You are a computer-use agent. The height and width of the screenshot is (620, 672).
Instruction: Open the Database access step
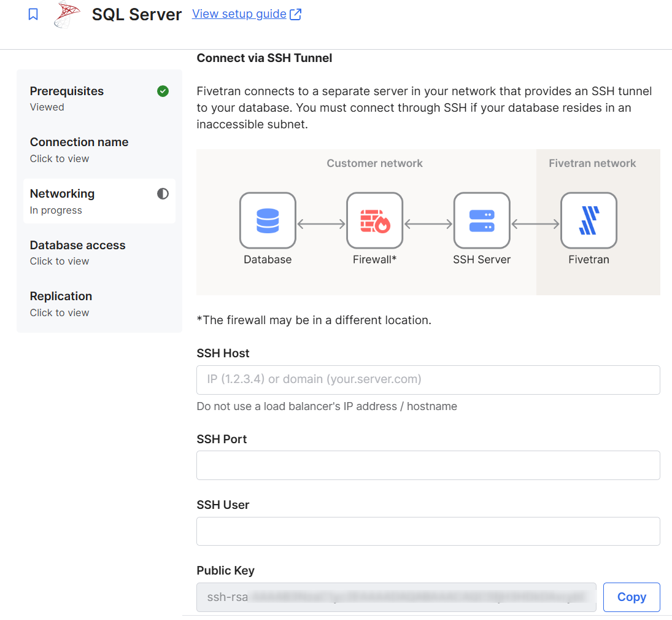(99, 252)
